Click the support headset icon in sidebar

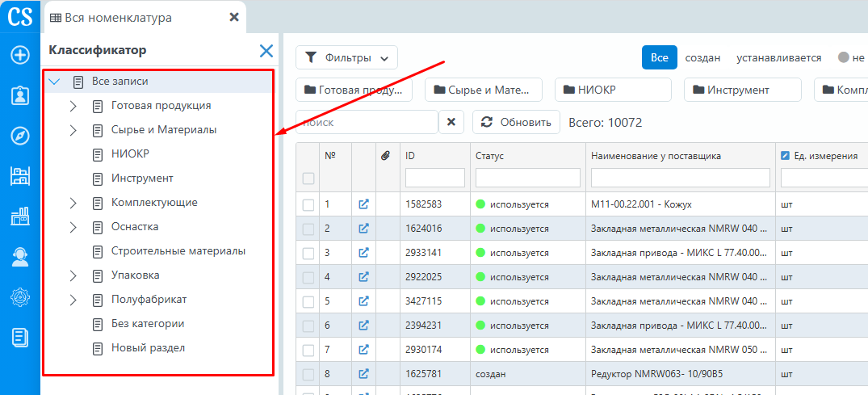[20, 257]
